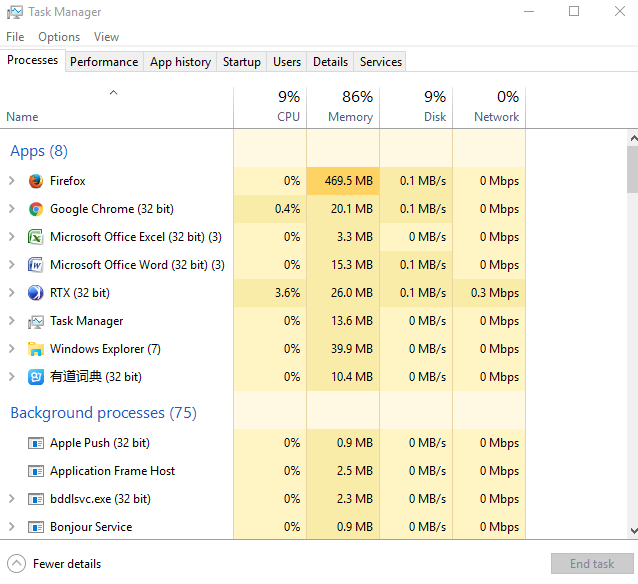Expand the Microsoft Office Word group
Screen dimensions: 638x584
pos(12,265)
